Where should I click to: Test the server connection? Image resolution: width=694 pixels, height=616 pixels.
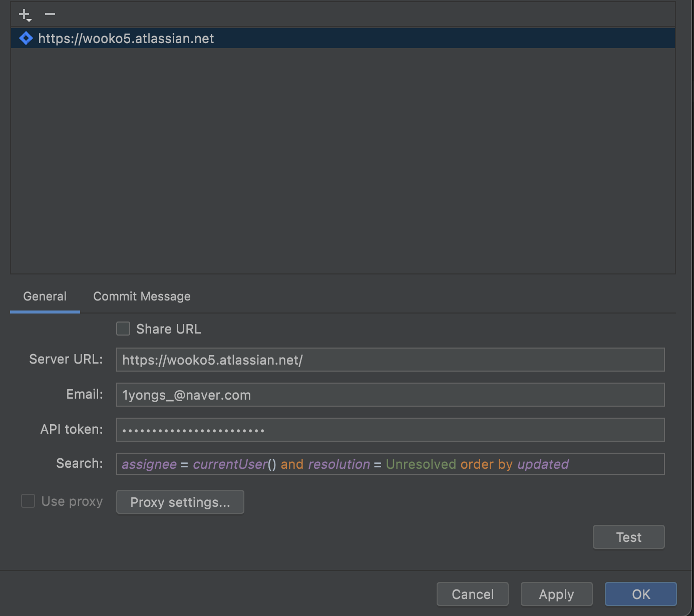coord(629,537)
